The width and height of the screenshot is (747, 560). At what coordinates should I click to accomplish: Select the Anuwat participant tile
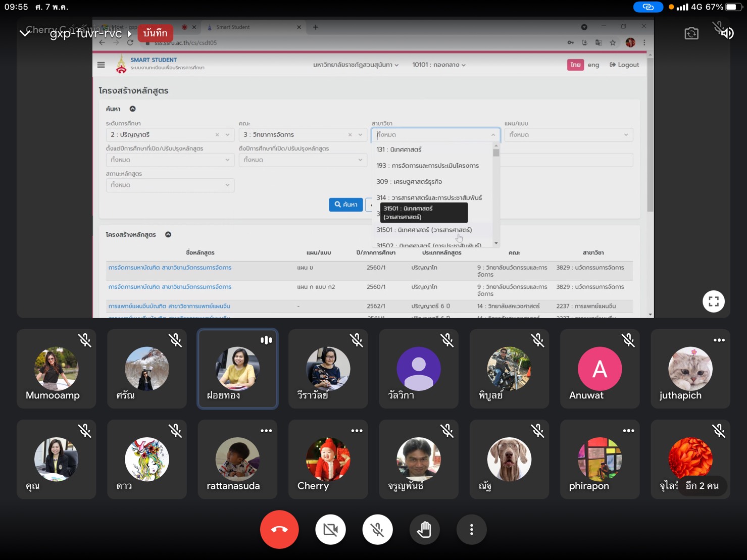[600, 369]
